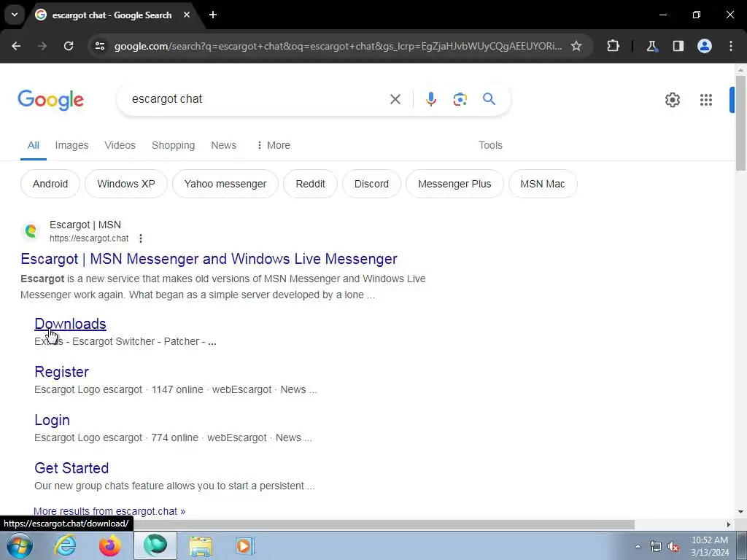This screenshot has height=560, width=747.
Task: Switch to the Shopping tab
Action: pos(174,145)
